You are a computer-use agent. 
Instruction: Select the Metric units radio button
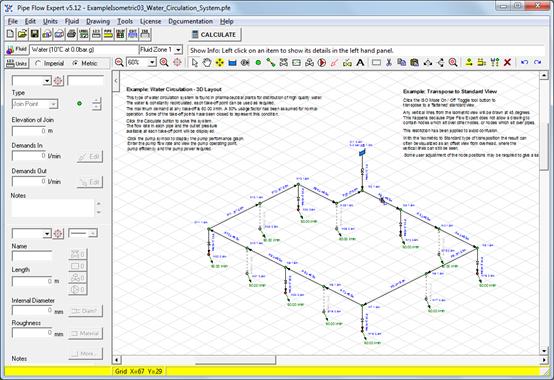pyautogui.click(x=75, y=63)
